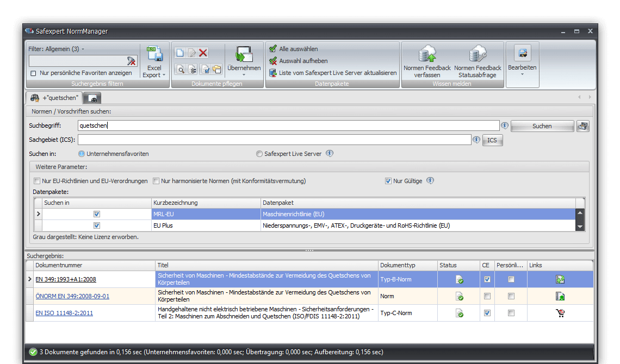This screenshot has height=364, width=620.
Task: Toggle the EU Plus Suchen in checkbox
Action: [97, 225]
